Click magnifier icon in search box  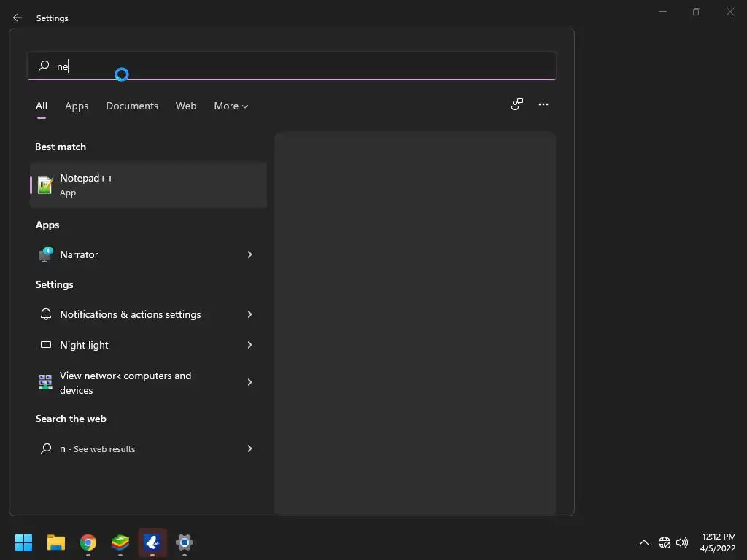click(44, 65)
